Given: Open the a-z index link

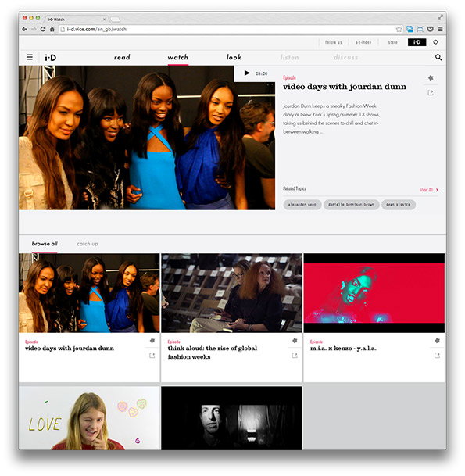Looking at the screenshot, I should [x=363, y=42].
